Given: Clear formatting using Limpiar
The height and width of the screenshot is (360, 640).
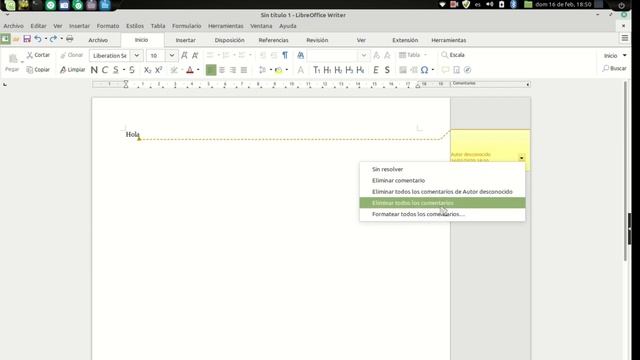Looking at the screenshot, I should (72, 70).
